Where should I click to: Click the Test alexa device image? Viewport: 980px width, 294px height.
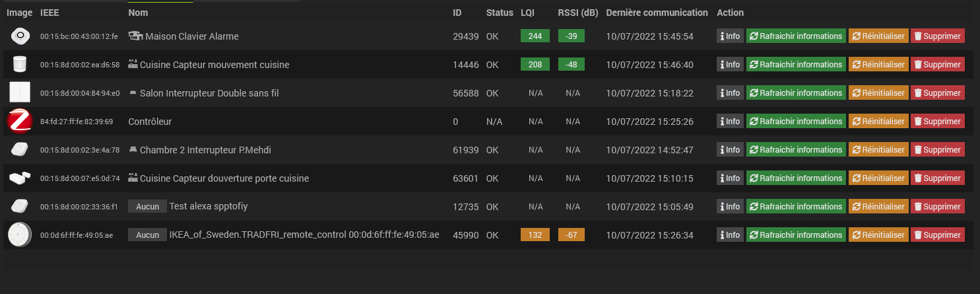click(20, 207)
